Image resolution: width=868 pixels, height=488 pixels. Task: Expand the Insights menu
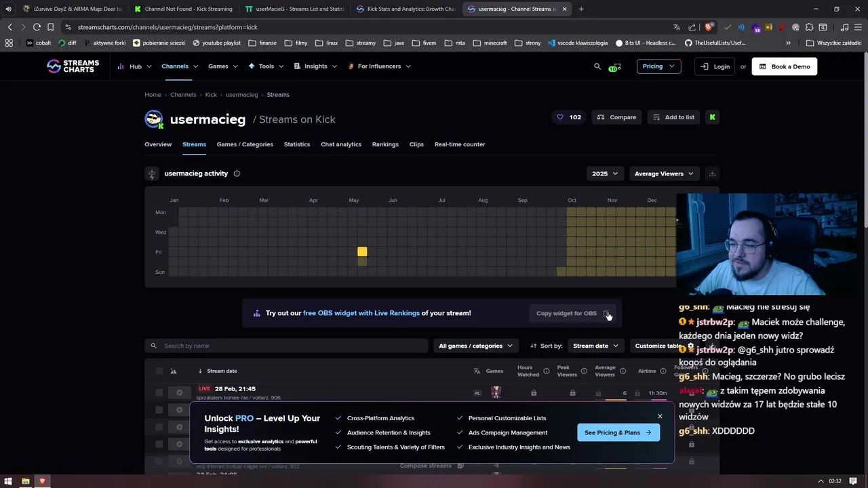pos(315,66)
